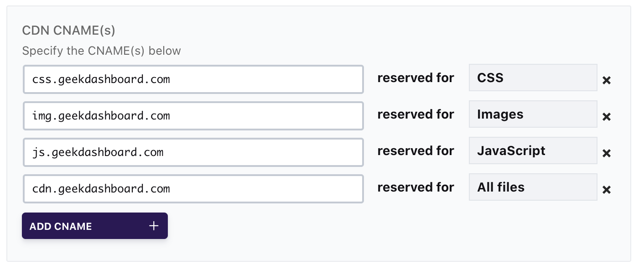Click into the cdn.geekdashboard.com field
Viewport: 644px width, 270px height.
point(193,189)
